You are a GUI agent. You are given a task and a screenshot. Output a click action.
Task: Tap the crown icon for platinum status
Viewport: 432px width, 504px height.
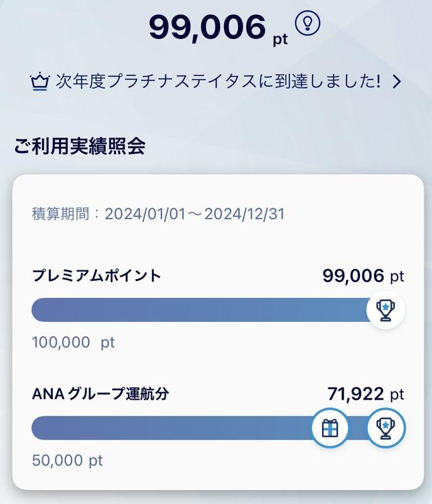pos(40,82)
